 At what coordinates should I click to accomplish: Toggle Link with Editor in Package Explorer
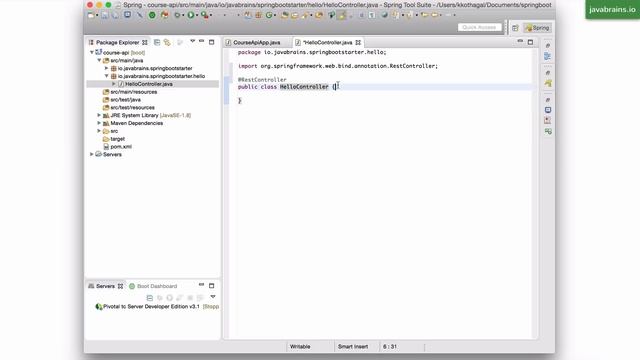point(167,42)
